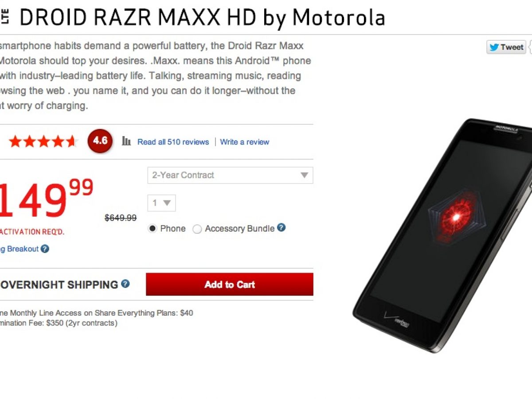This screenshot has width=532, height=399.
Task: Open help icon beside Accessory Bundle
Action: 281,228
